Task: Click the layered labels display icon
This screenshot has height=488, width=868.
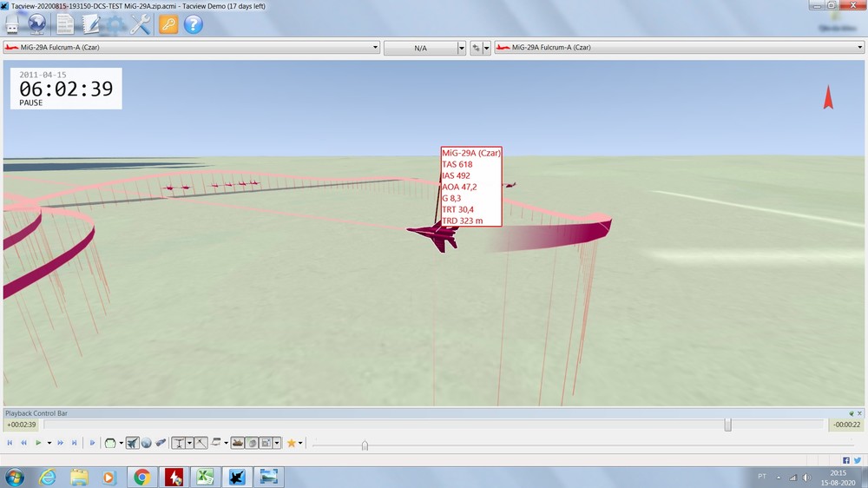Action: (216, 442)
